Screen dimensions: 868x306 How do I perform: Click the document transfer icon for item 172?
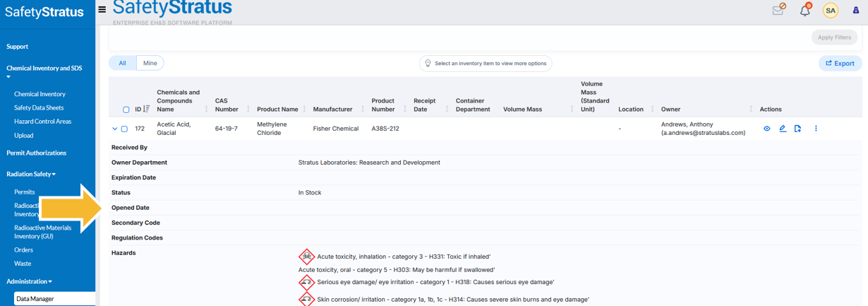click(x=797, y=129)
